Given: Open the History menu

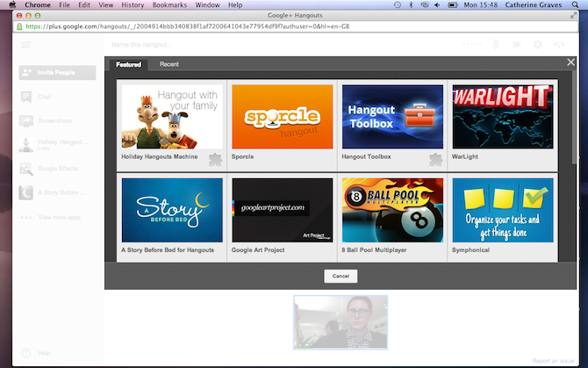Looking at the screenshot, I should point(133,5).
